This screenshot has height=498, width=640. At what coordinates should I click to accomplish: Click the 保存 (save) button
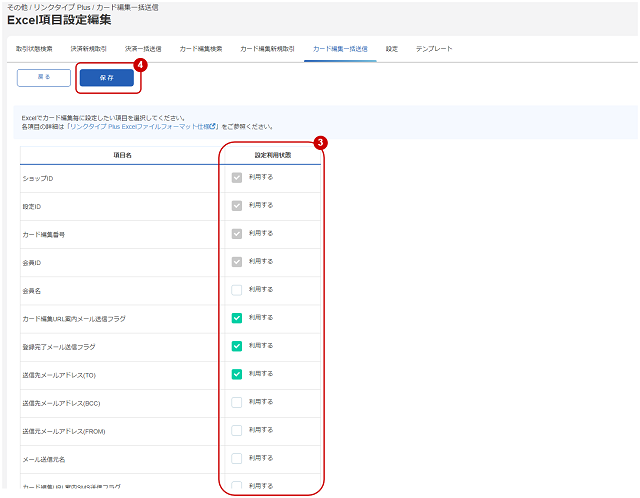pyautogui.click(x=107, y=78)
